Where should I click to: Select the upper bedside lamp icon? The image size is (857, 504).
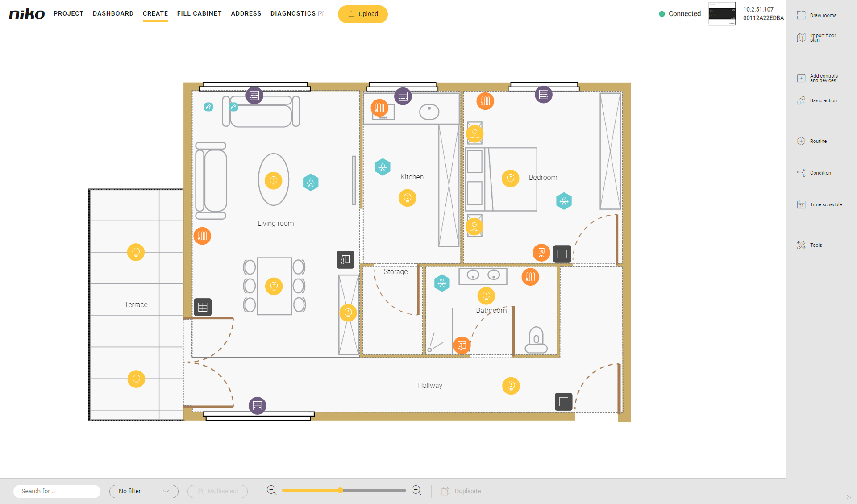click(474, 133)
